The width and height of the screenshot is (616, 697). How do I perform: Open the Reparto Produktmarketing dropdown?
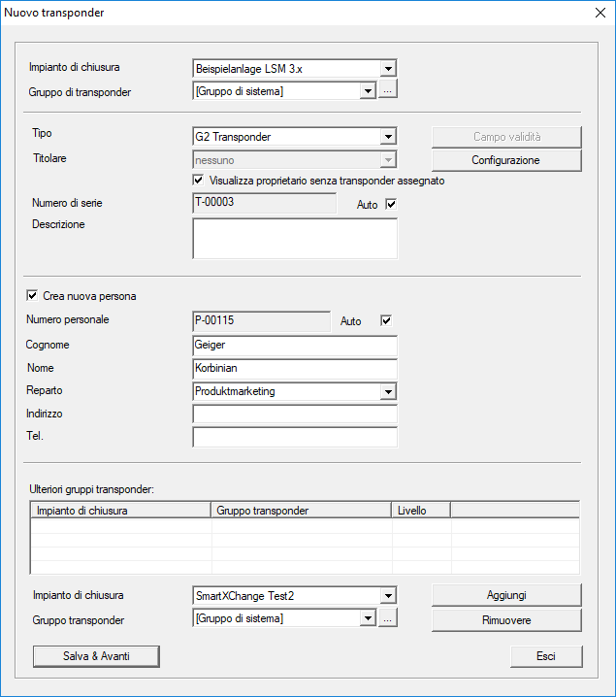[388, 391]
